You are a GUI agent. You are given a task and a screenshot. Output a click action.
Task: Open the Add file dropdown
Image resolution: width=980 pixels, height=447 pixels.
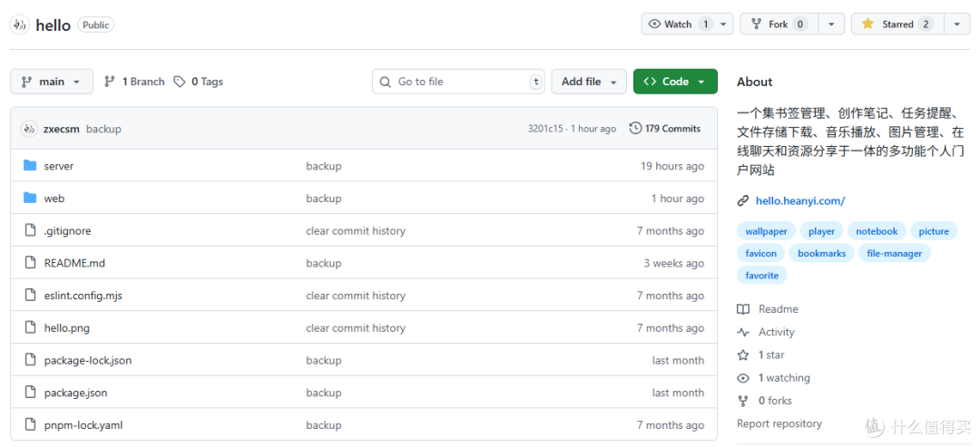click(589, 82)
